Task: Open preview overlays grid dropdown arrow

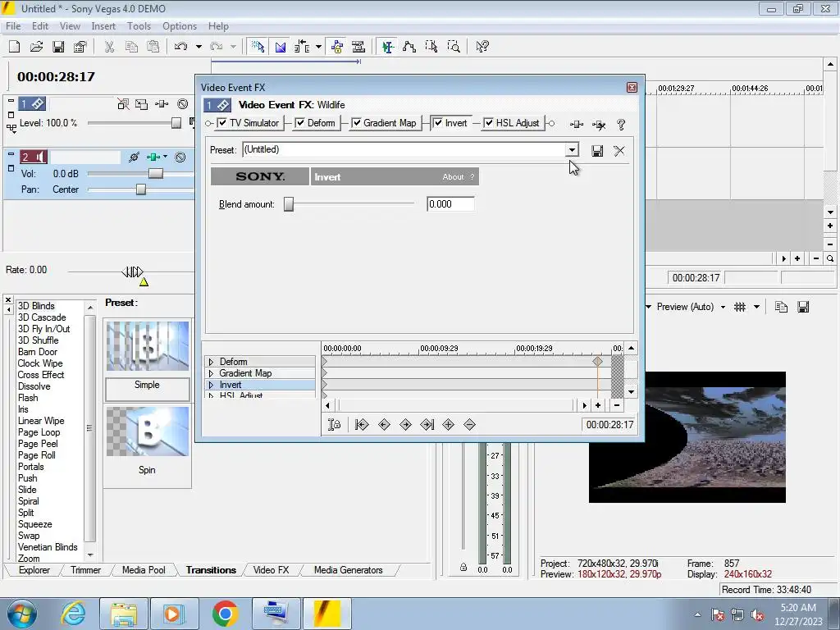Action: 756,307
